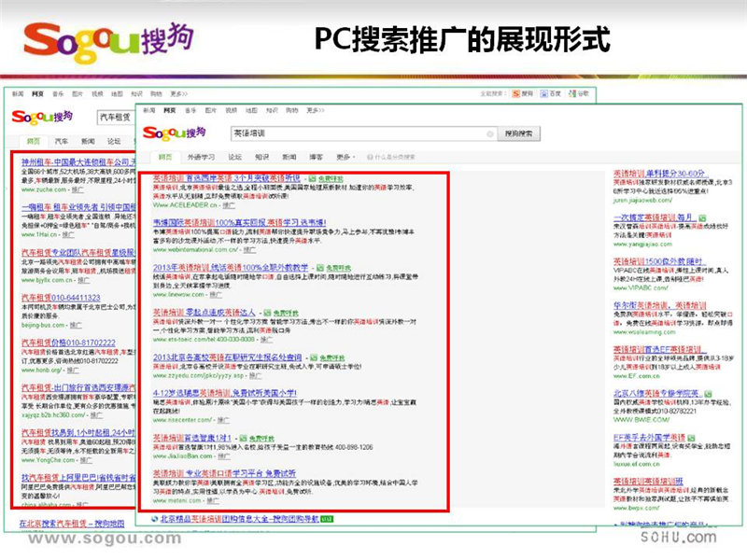Select the 论坛 tab in the front window
Image resolution: width=747 pixels, height=560 pixels.
235,157
